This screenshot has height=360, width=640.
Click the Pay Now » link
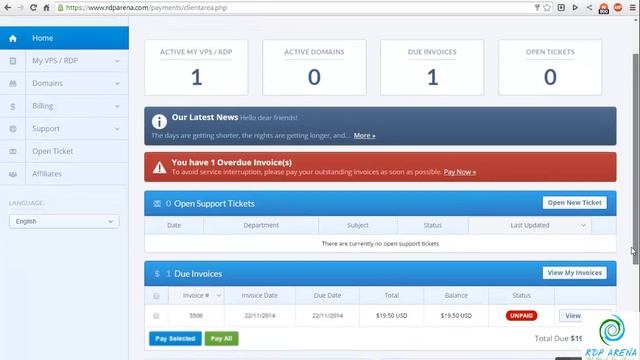(x=460, y=172)
